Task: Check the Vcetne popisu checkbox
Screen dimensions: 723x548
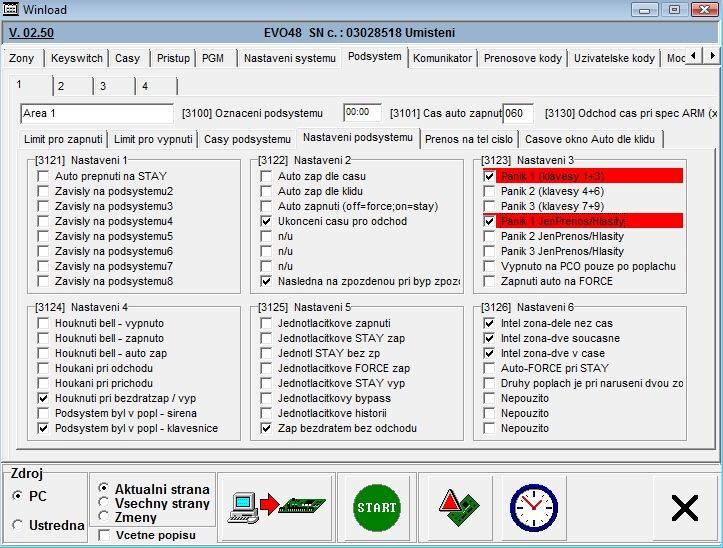Action: pyautogui.click(x=105, y=536)
